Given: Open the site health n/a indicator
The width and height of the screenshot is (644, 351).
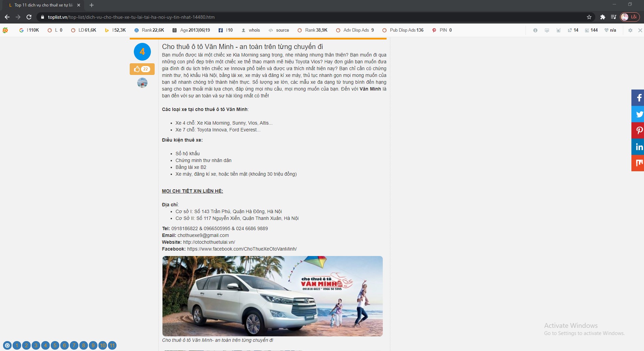Looking at the screenshot, I should point(610,30).
